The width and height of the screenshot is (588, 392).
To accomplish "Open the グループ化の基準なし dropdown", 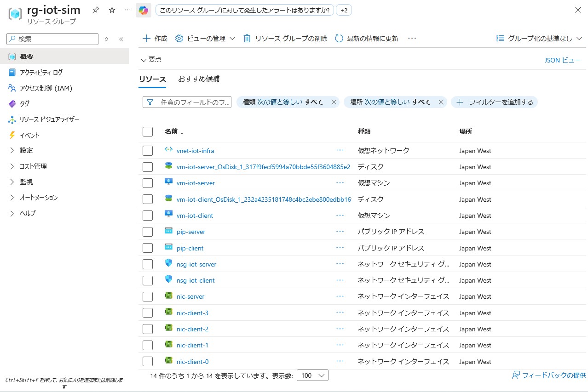I will pyautogui.click(x=540, y=39).
